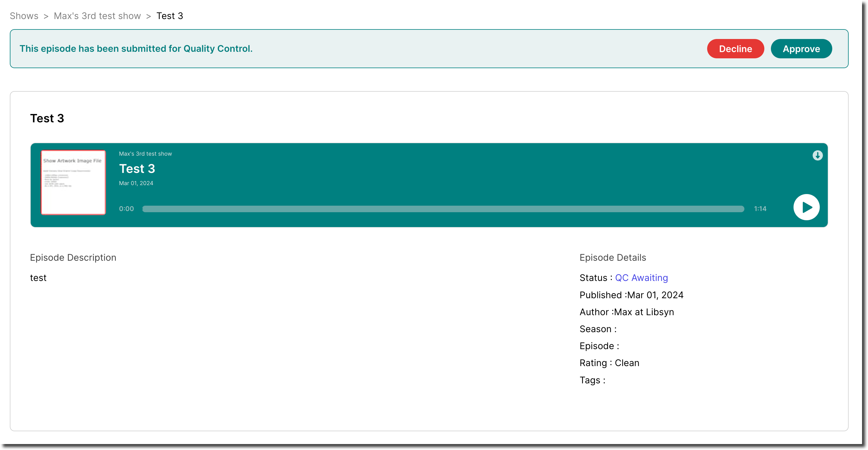Approve the episode for Quality Control

[x=801, y=49]
